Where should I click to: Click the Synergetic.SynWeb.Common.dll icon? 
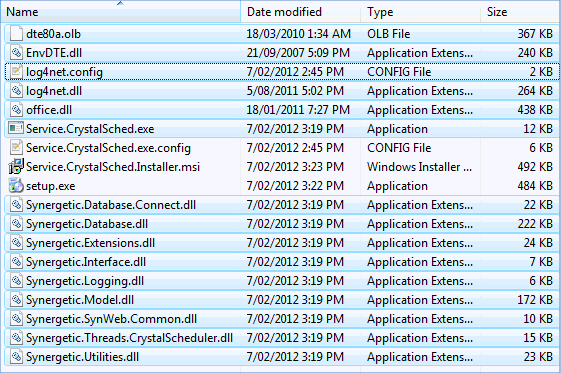[x=16, y=319]
